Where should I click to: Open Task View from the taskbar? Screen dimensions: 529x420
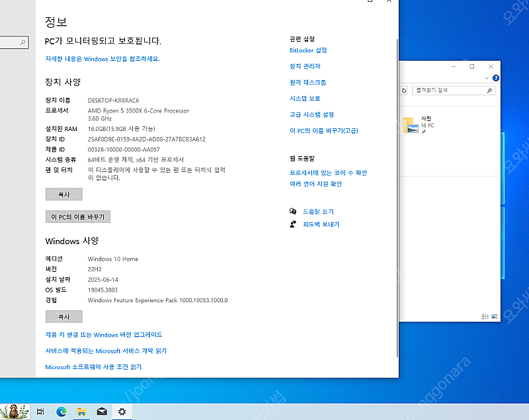pyautogui.click(x=40, y=411)
